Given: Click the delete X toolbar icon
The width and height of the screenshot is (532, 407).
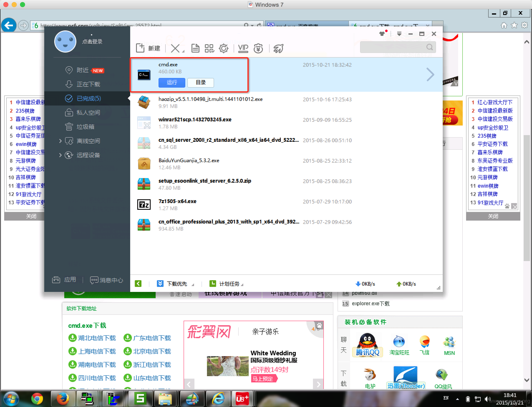Looking at the screenshot, I should 175,48.
